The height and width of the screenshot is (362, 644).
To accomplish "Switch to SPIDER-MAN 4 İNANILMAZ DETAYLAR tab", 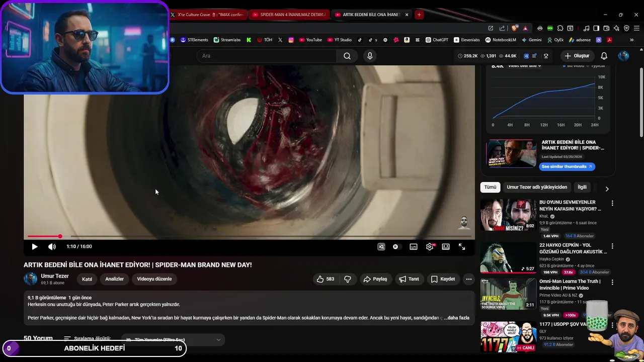I will 289,15.
